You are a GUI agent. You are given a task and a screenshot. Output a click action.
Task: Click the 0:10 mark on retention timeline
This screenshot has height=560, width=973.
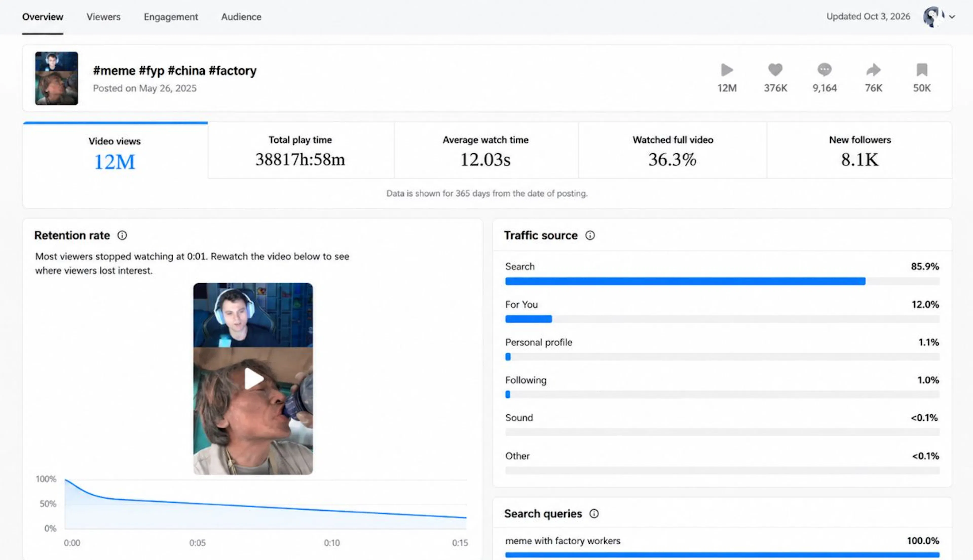[332, 543]
